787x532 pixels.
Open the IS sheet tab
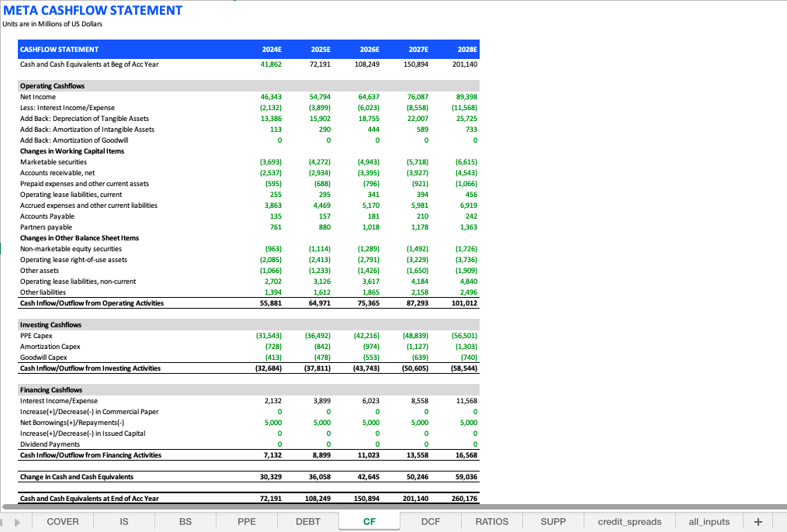(x=124, y=521)
